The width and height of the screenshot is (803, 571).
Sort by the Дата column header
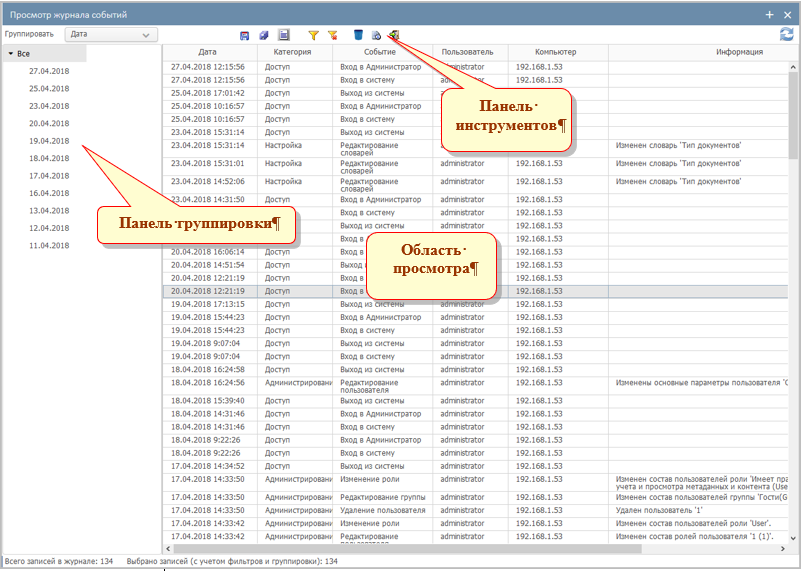(207, 52)
